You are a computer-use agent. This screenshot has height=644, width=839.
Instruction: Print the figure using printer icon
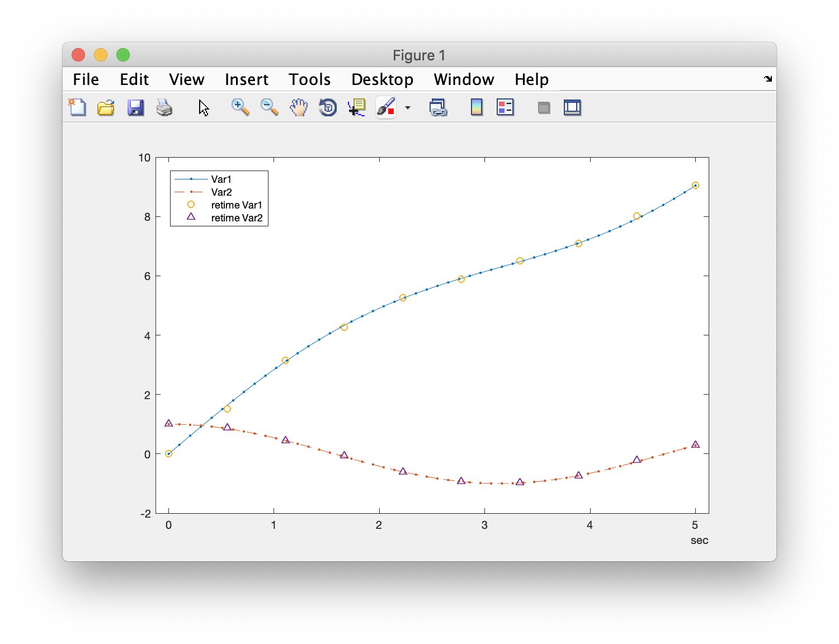(164, 107)
